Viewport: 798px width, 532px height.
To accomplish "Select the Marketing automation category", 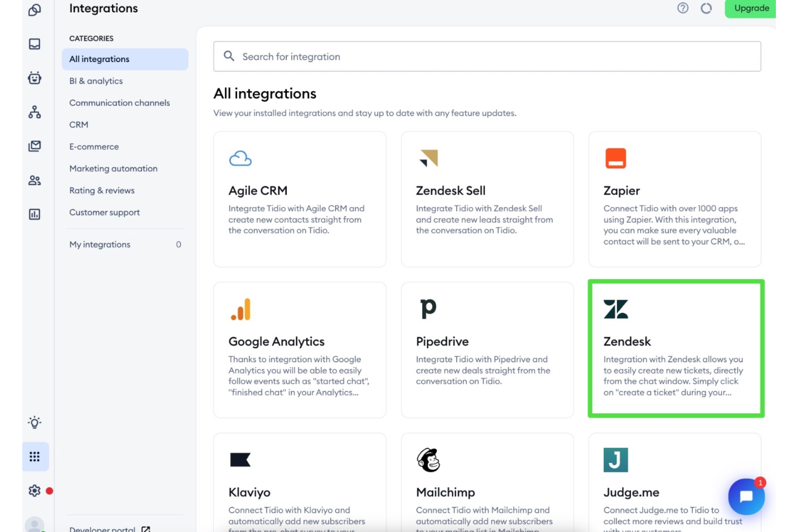I will (113, 169).
